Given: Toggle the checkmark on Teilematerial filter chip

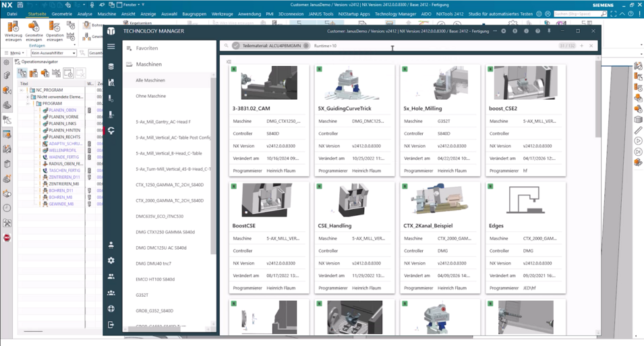Looking at the screenshot, I should coord(236,46).
